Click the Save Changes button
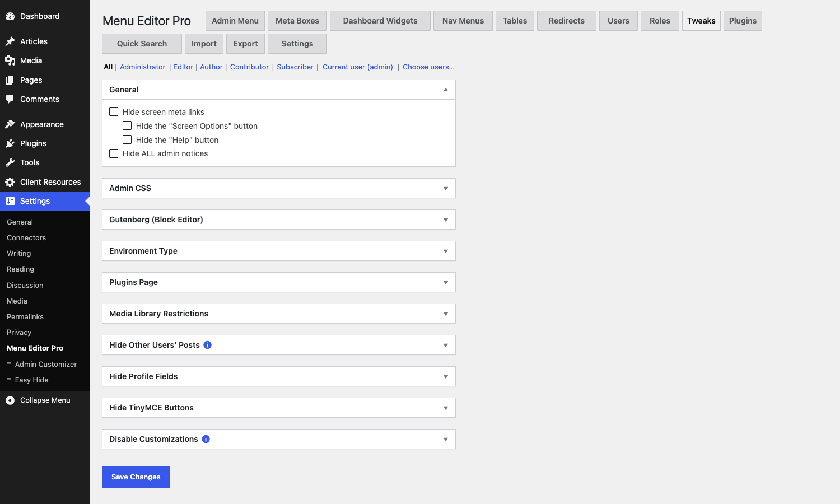 (x=136, y=477)
